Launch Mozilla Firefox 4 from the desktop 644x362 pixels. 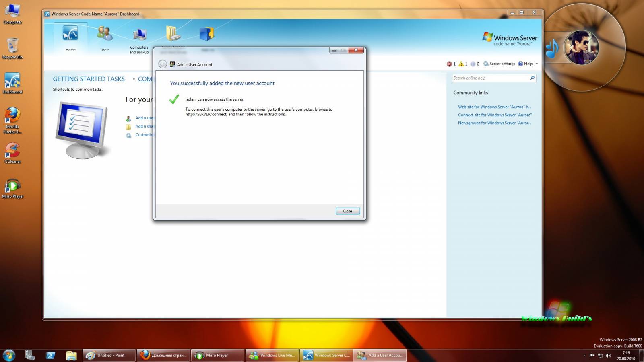pyautogui.click(x=12, y=120)
